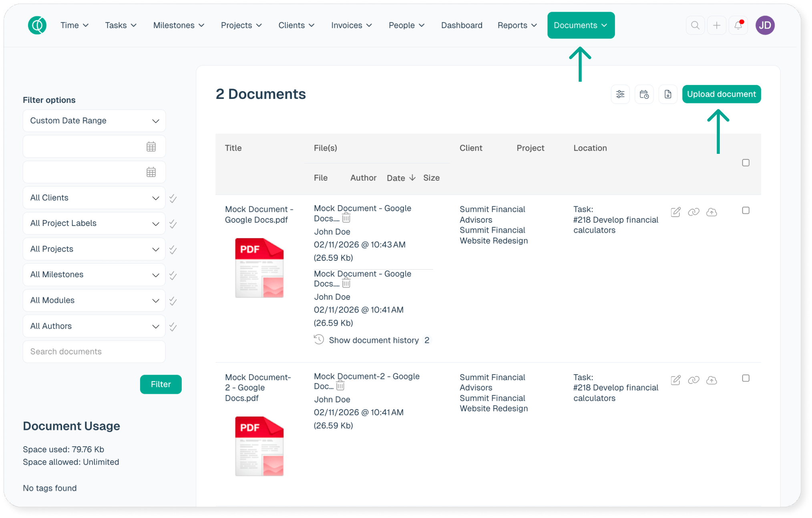Select the Mock Document-2 row checkbox
812x518 pixels.
click(746, 378)
